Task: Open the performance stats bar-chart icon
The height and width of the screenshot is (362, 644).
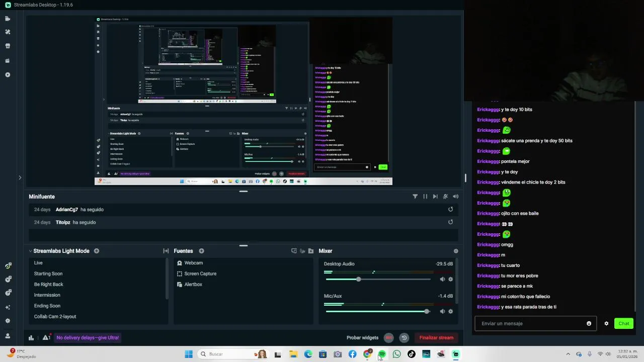Action: point(31,338)
